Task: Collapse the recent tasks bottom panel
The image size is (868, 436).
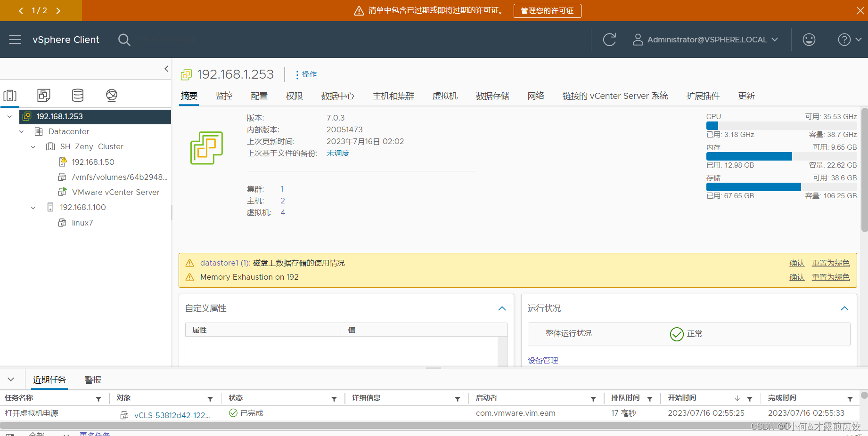Action: 11,379
